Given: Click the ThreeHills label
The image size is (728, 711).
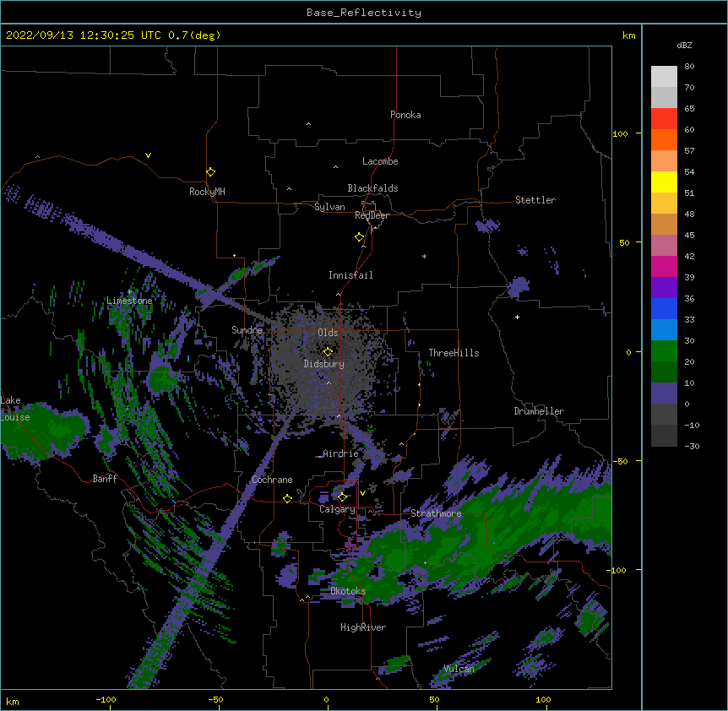Looking at the screenshot, I should (x=454, y=353).
